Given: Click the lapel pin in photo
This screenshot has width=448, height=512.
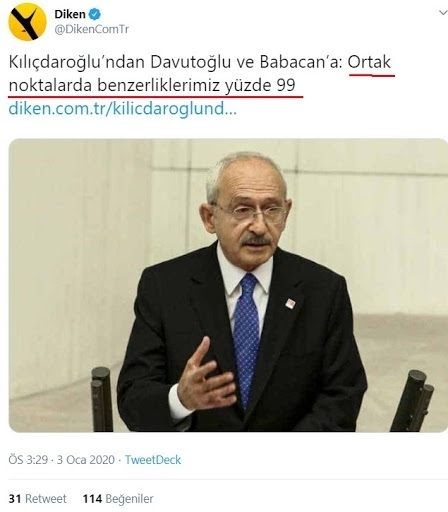Looking at the screenshot, I should click(x=290, y=303).
